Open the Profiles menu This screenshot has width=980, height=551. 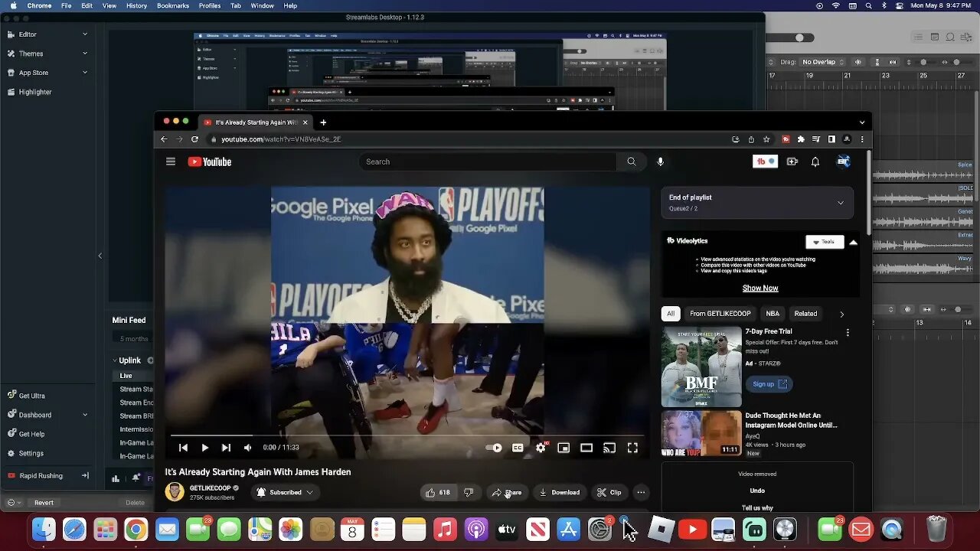[210, 5]
